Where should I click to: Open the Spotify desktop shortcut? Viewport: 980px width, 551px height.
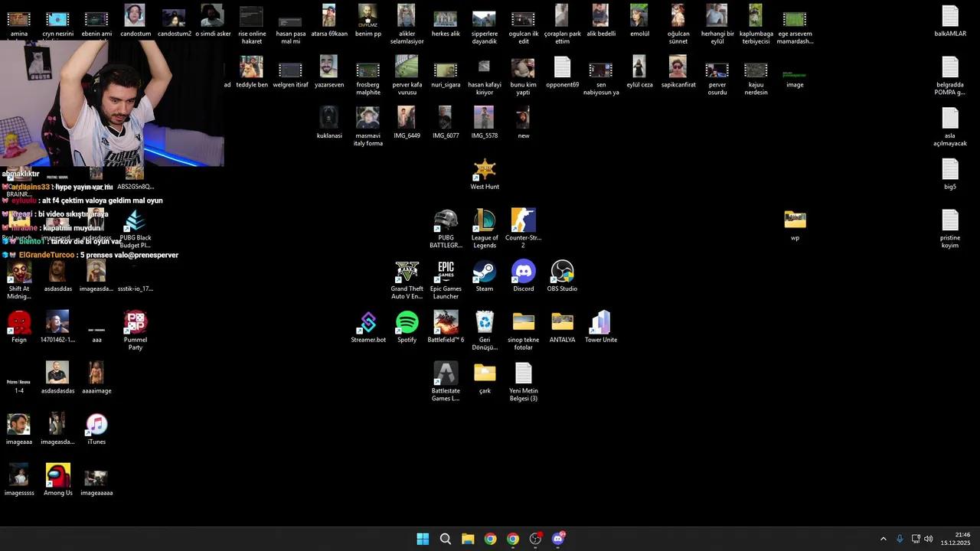407,323
